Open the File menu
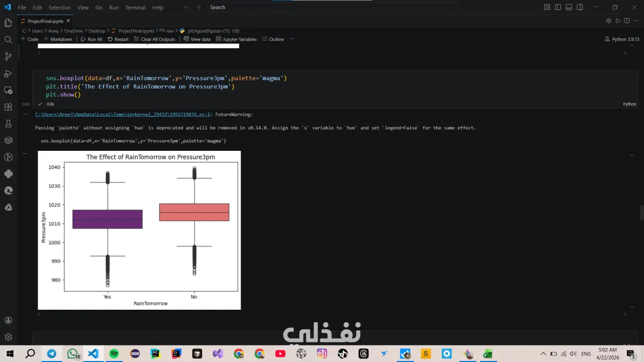 coord(22,8)
